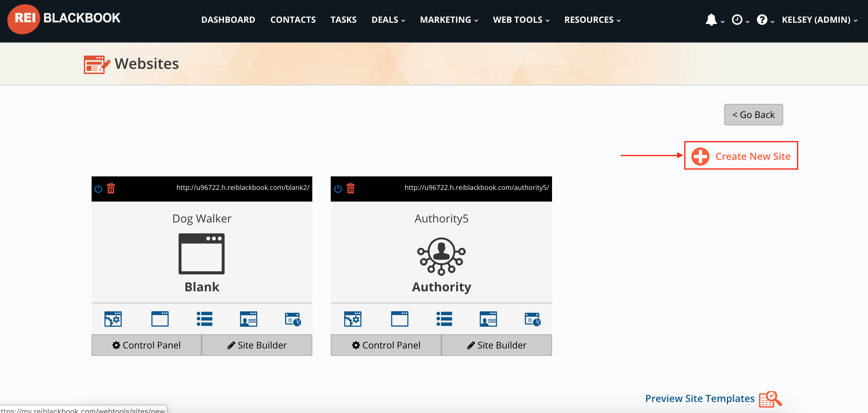868x413 pixels.
Task: Delete Authority5 site using trash icon
Action: [350, 188]
